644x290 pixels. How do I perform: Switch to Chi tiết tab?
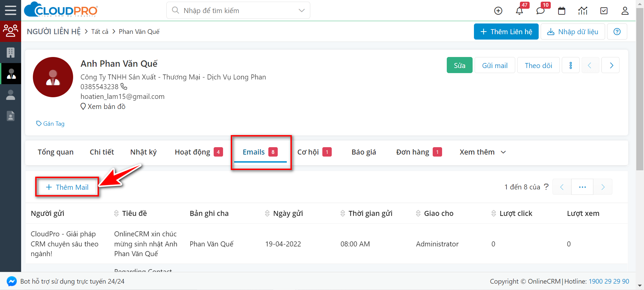point(102,152)
